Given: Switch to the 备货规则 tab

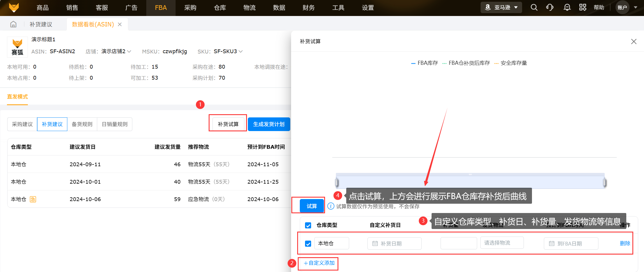Looking at the screenshot, I should [x=82, y=124].
